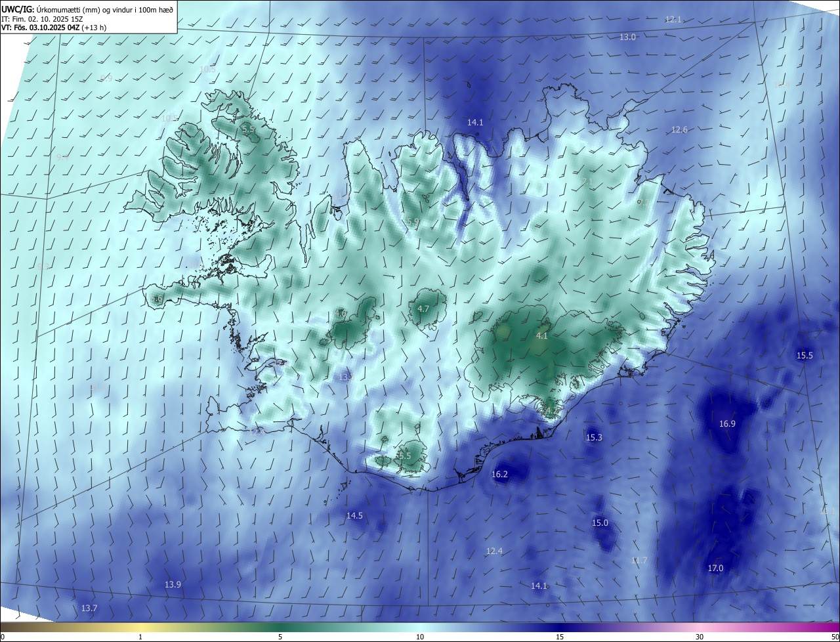
Task: Click the "10" tick label on the scale
Action: (420, 637)
